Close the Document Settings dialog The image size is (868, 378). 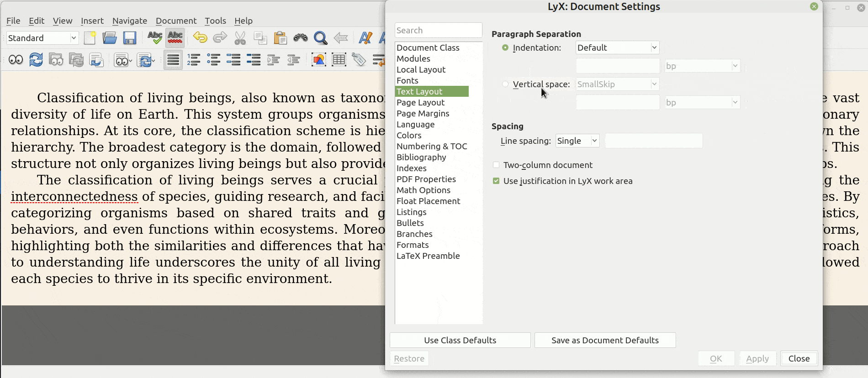(x=799, y=358)
